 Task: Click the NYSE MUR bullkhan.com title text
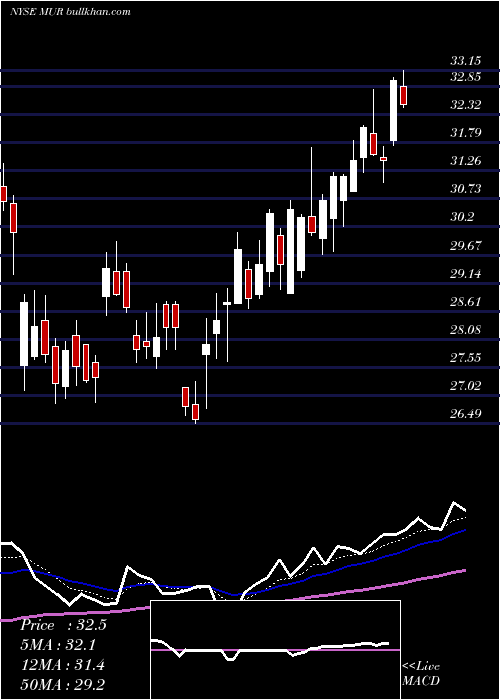click(70, 12)
